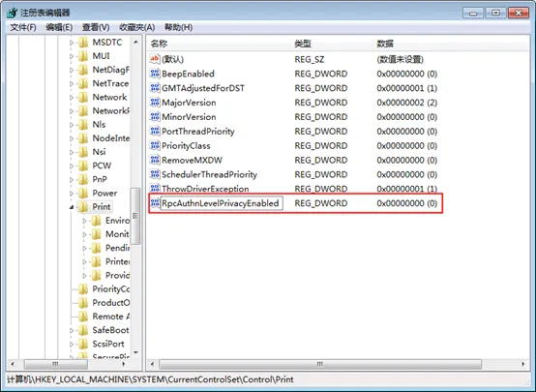Expand the MSDTC tree node
536x392 pixels.
(72, 43)
